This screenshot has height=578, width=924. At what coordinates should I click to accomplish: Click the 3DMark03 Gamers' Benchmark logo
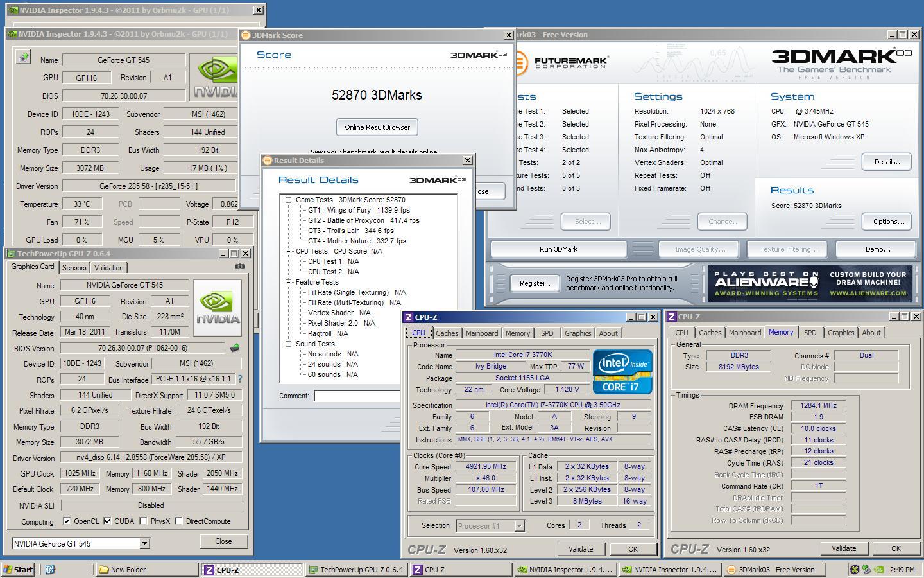[841, 64]
